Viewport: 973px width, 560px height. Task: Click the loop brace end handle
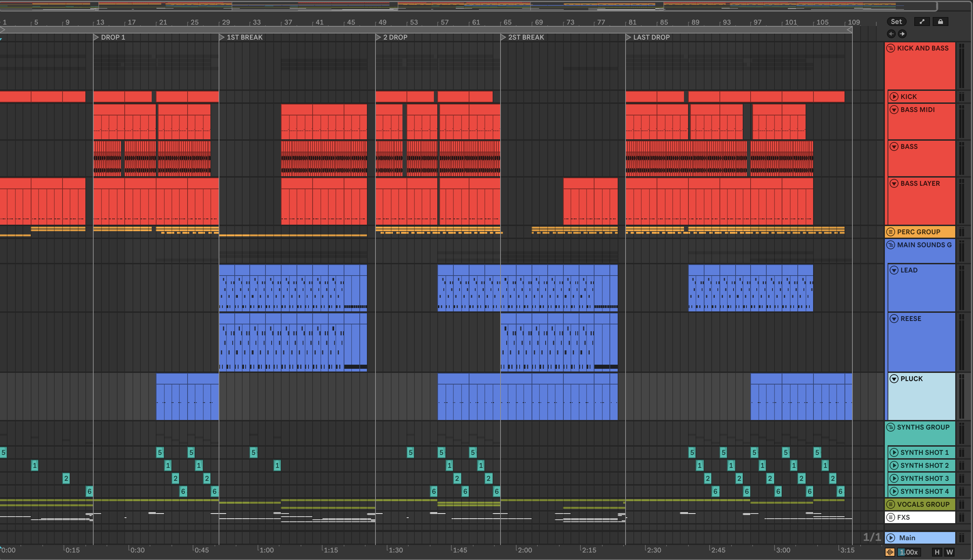[850, 30]
